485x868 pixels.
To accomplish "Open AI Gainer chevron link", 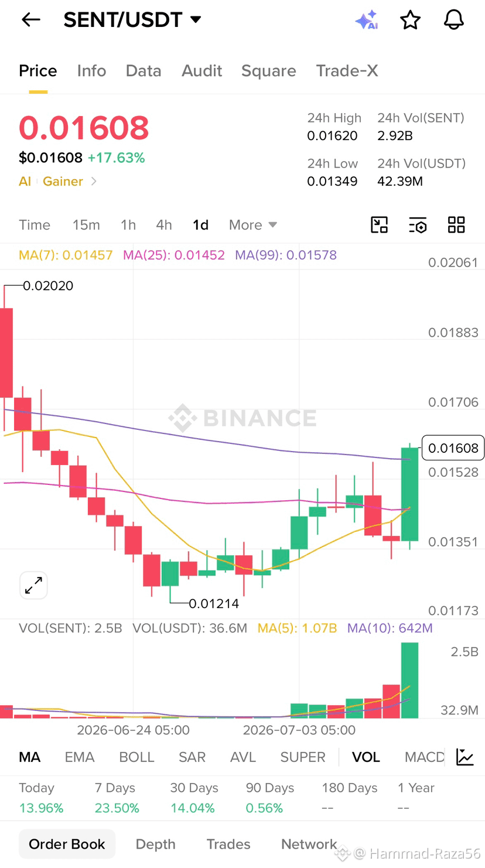I will click(58, 182).
